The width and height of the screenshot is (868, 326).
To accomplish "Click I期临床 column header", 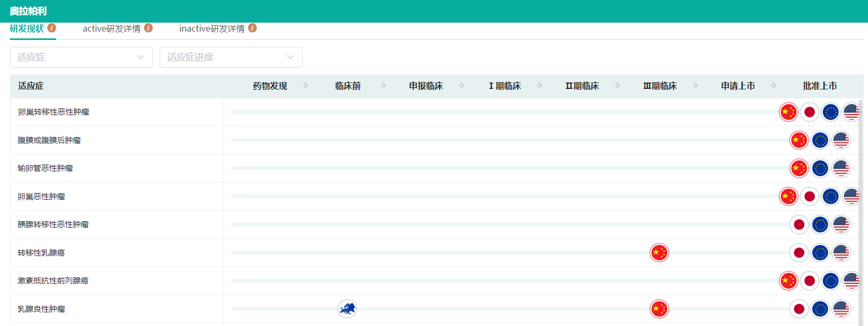I will (x=505, y=86).
